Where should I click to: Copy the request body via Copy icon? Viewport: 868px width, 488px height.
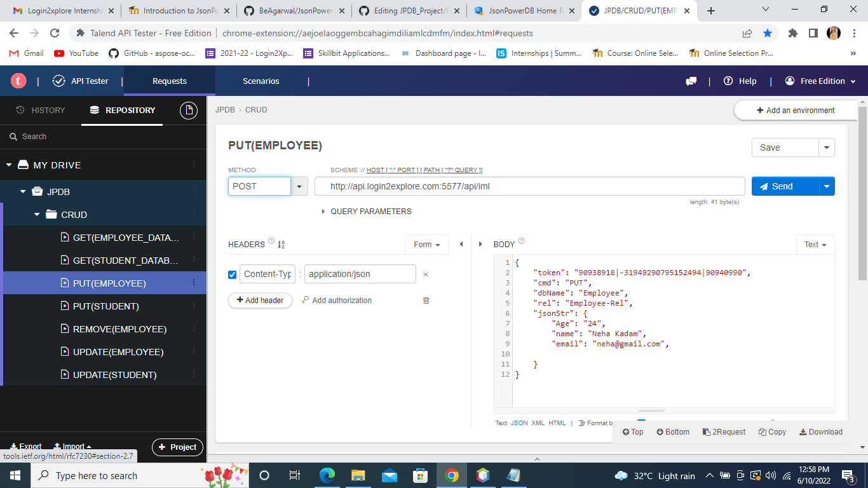coord(771,431)
